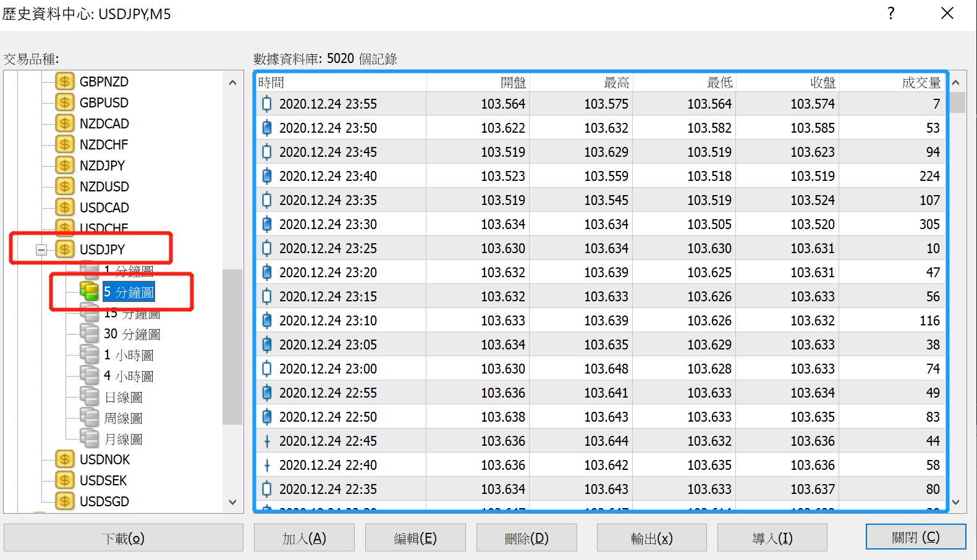Select the row 2020.12.24 22:50
The width and height of the screenshot is (977, 560).
(x=600, y=417)
